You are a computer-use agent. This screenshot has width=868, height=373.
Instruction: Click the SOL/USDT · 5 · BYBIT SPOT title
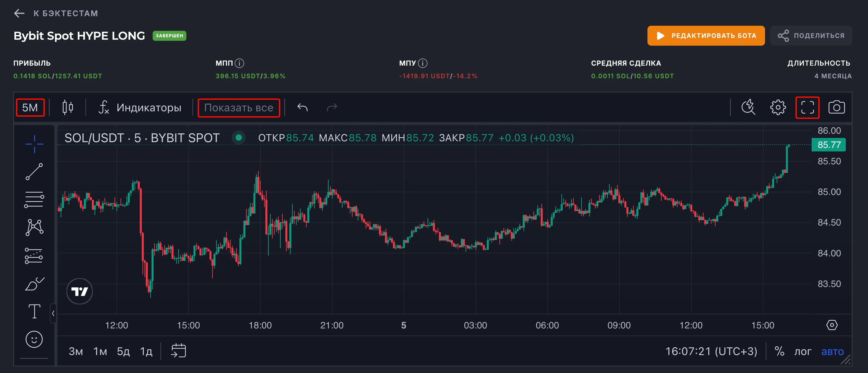tap(142, 138)
